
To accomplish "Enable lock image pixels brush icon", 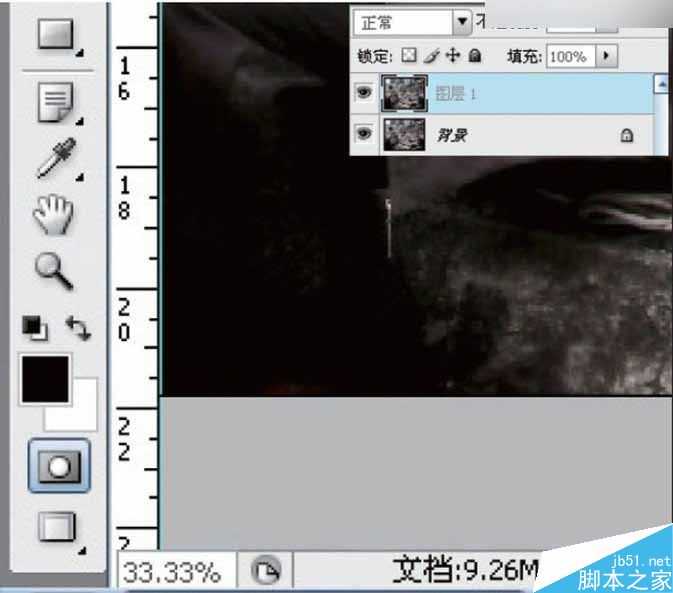I will pyautogui.click(x=431, y=56).
